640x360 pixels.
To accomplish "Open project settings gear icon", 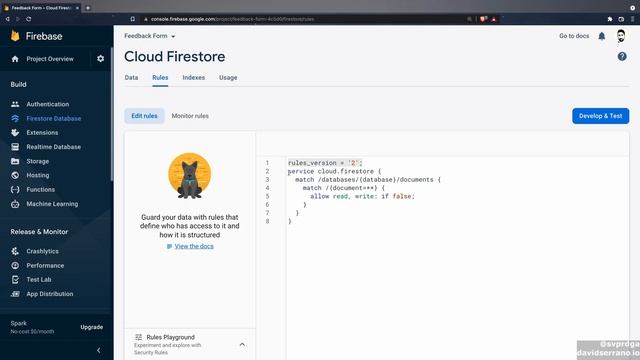I will (100, 59).
